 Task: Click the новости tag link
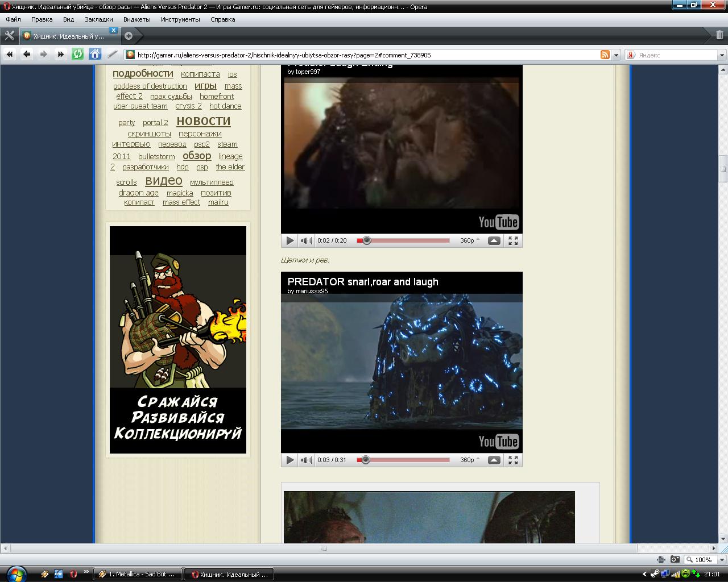pyautogui.click(x=204, y=121)
